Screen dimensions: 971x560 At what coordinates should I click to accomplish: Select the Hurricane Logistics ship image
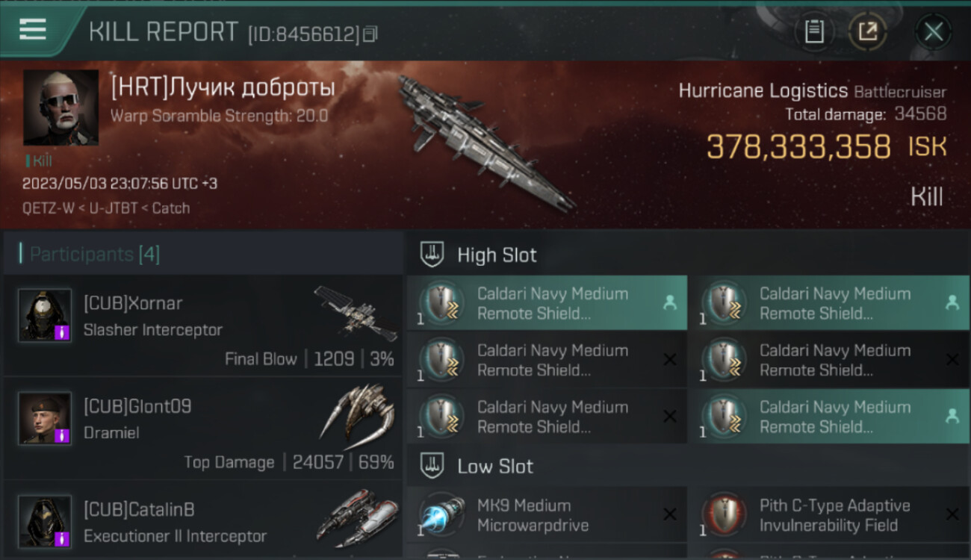tap(485, 142)
